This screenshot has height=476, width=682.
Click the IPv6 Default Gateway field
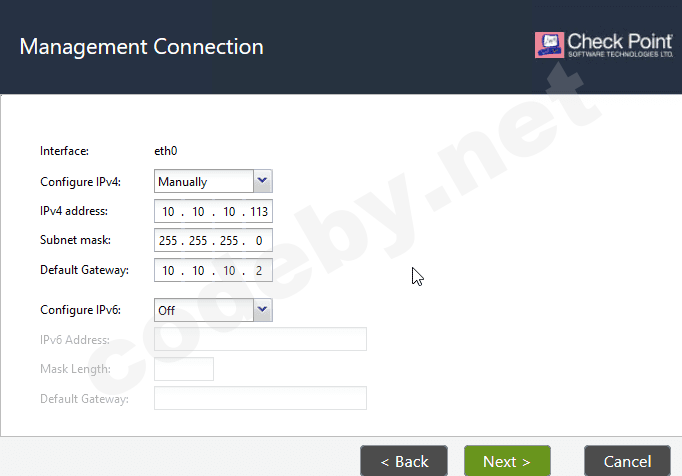[260, 398]
